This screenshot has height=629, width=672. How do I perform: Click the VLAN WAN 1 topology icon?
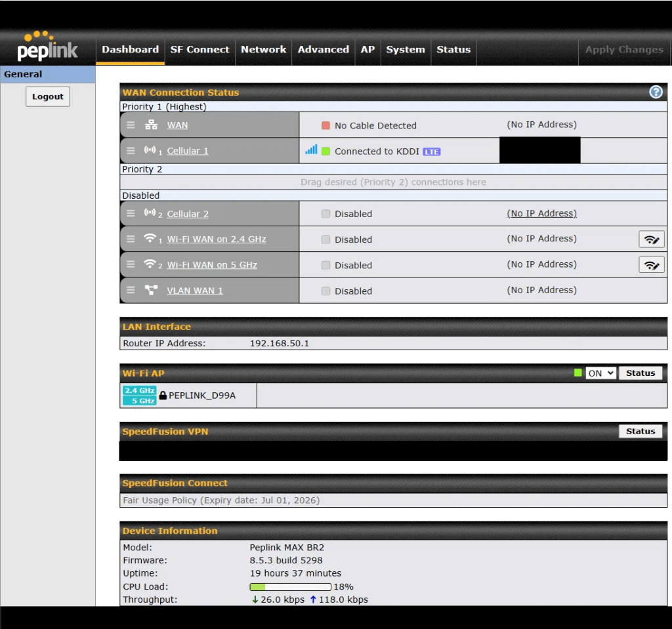151,291
